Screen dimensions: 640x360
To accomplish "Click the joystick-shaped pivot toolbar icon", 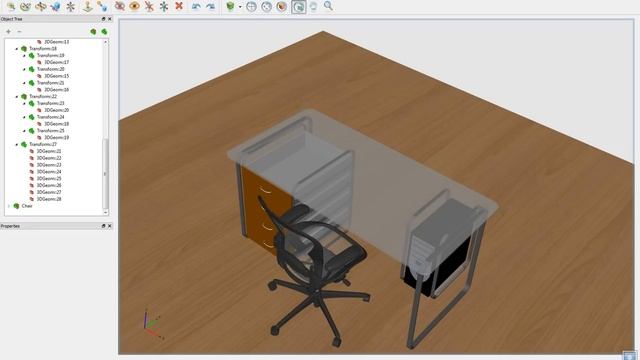I will tap(87, 6).
